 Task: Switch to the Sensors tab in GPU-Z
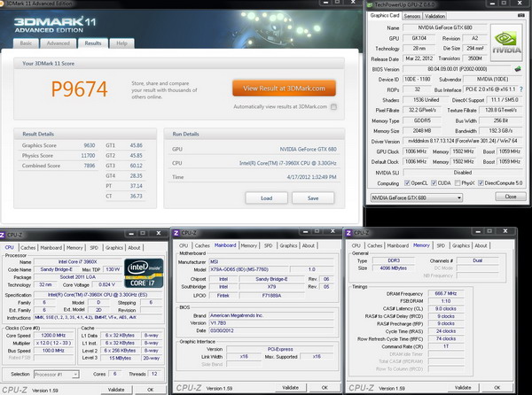pyautogui.click(x=412, y=16)
